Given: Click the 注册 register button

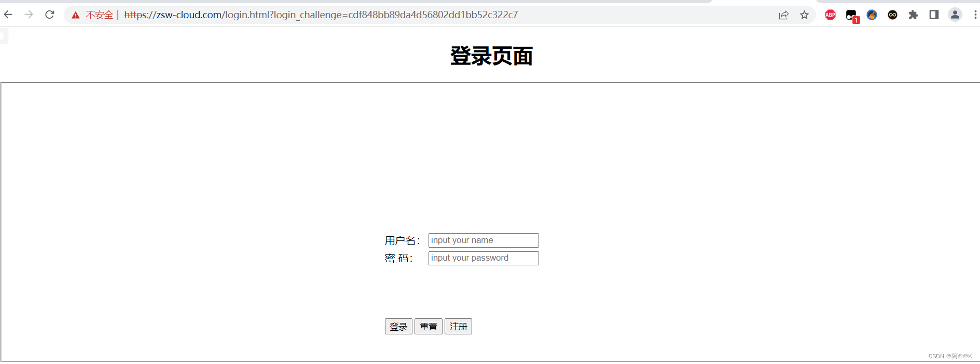Looking at the screenshot, I should pos(458,327).
